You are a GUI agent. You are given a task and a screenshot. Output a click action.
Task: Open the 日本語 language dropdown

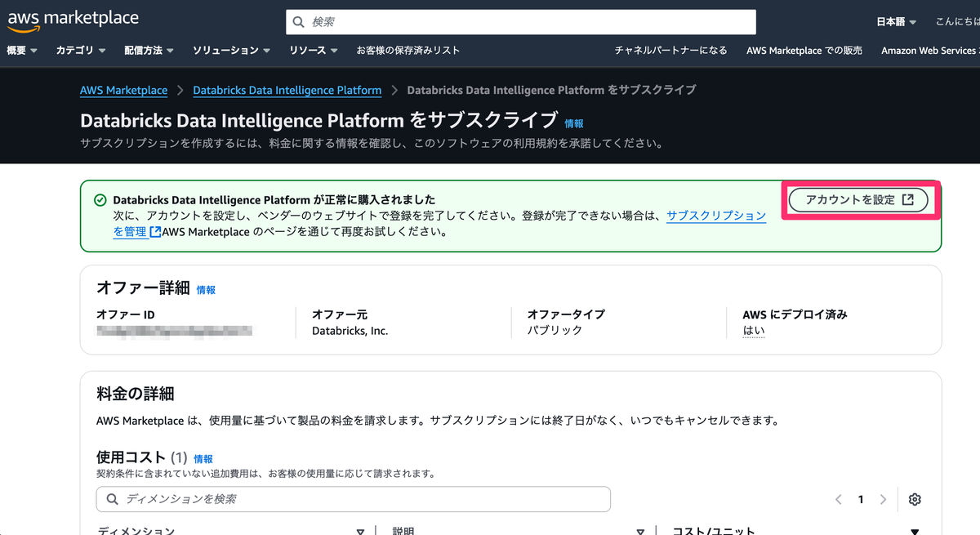click(896, 22)
